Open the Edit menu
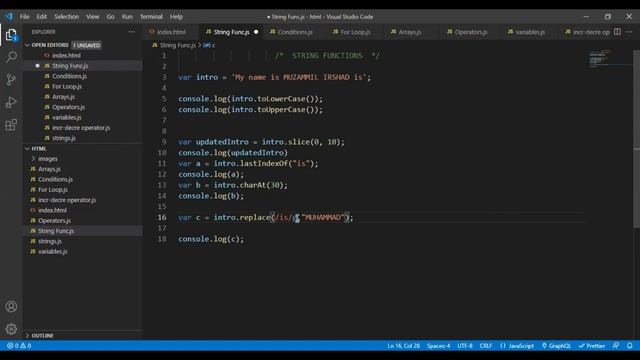This screenshot has height=360, width=640. coord(41,17)
